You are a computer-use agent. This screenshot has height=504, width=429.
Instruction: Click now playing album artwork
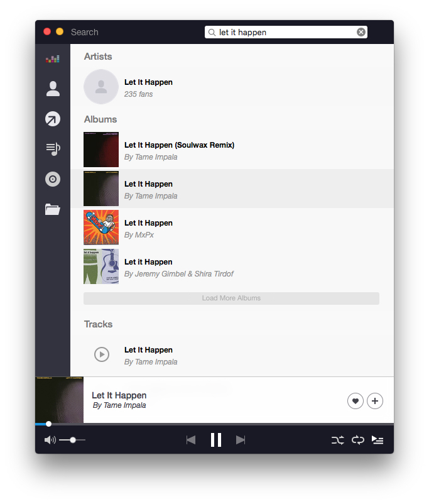click(60, 400)
